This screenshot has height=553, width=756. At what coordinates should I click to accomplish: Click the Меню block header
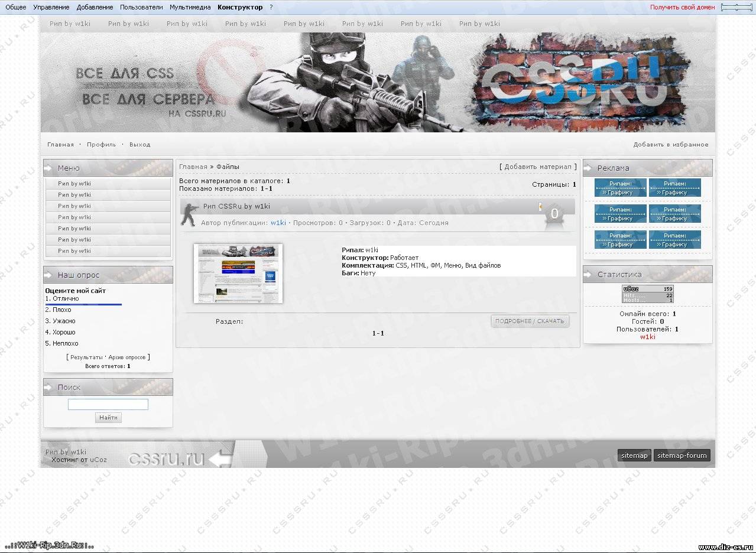(x=108, y=168)
